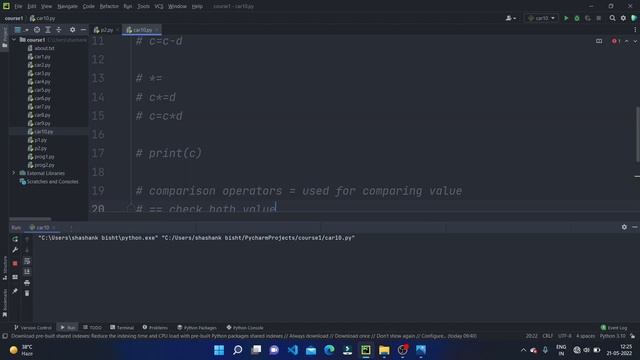This screenshot has width=640, height=360.
Task: Open car9.py in project tree
Action: pyautogui.click(x=39, y=123)
